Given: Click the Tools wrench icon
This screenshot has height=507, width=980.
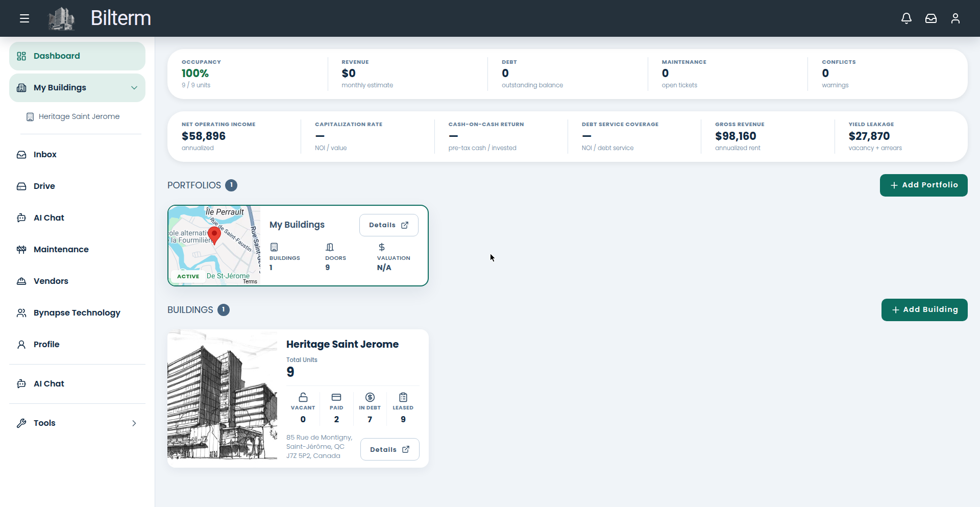Looking at the screenshot, I should pos(21,423).
